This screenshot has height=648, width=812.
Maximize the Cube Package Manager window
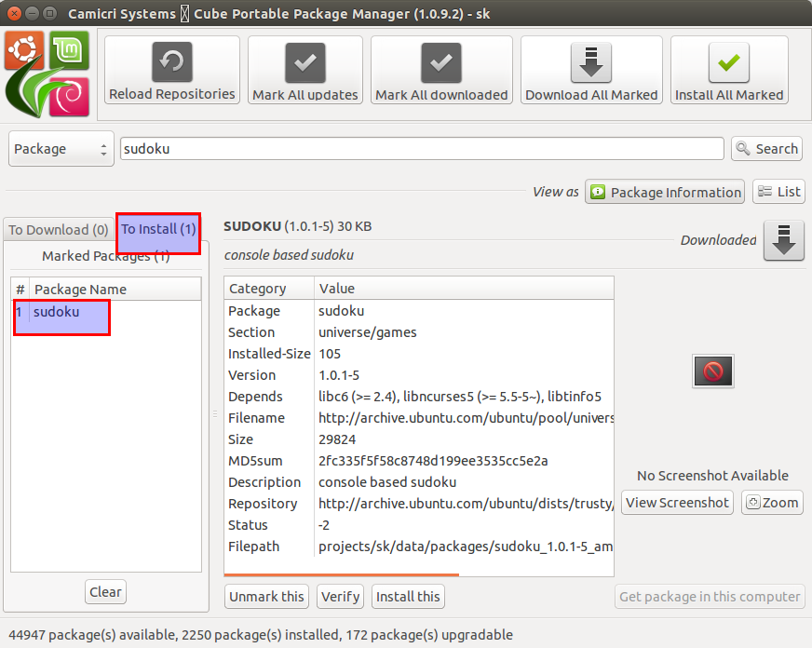coord(49,13)
